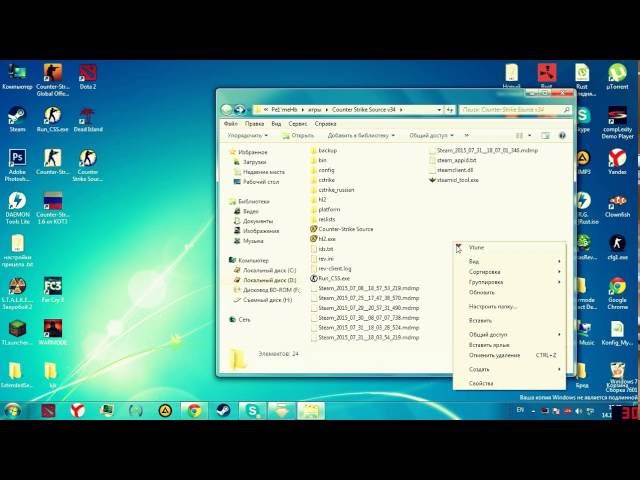Select the DAEMON Tools Lite icon

(17, 208)
